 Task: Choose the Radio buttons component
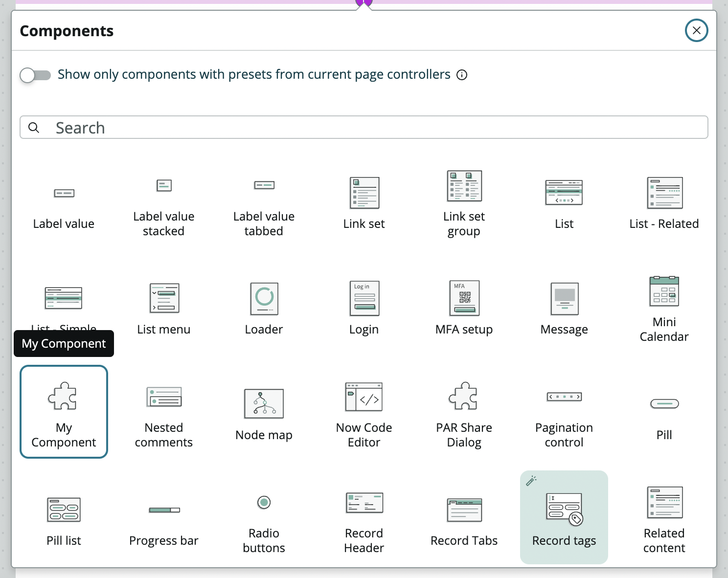point(264,519)
